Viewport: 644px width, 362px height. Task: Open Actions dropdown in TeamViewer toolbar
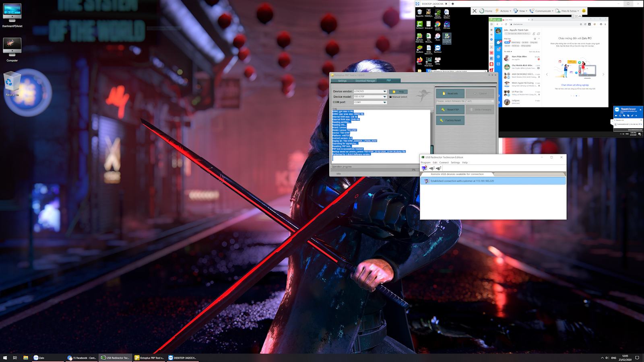tap(503, 11)
